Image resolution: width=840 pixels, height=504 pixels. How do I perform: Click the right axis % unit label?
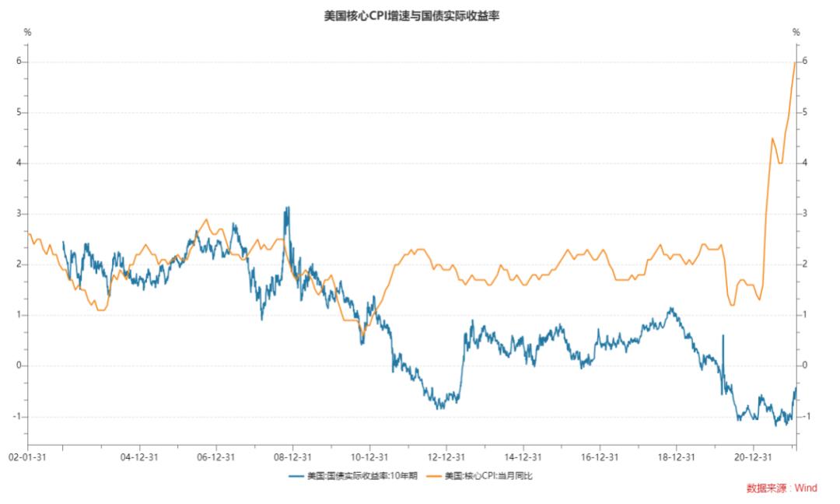pyautogui.click(x=796, y=33)
